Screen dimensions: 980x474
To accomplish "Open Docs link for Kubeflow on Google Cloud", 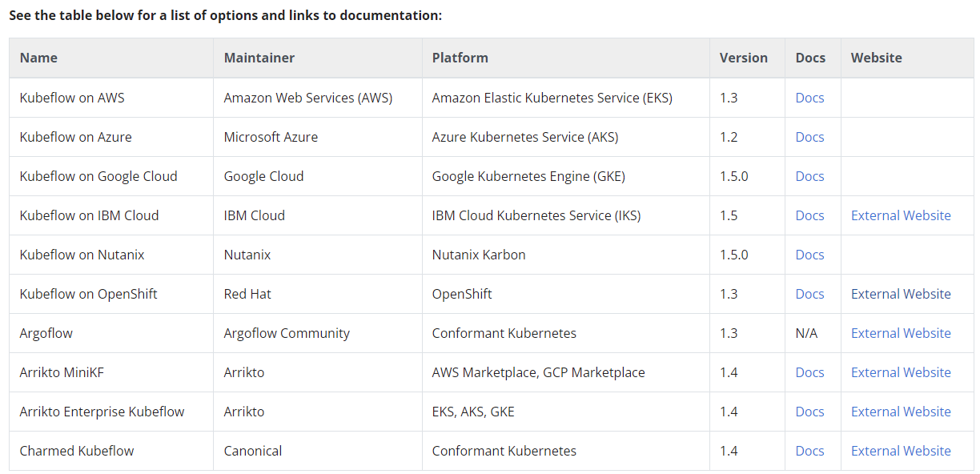I will (x=809, y=176).
